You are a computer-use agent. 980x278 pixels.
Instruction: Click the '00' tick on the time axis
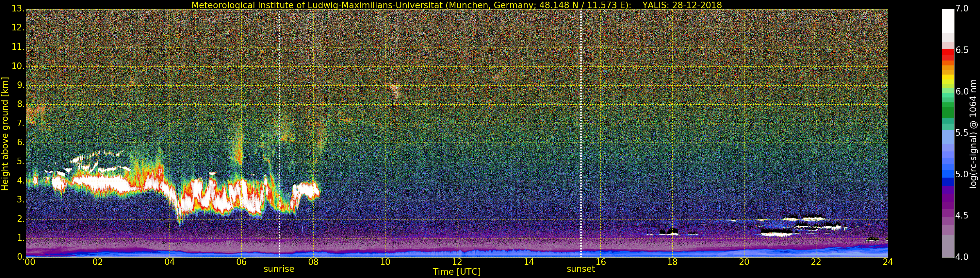(30, 262)
